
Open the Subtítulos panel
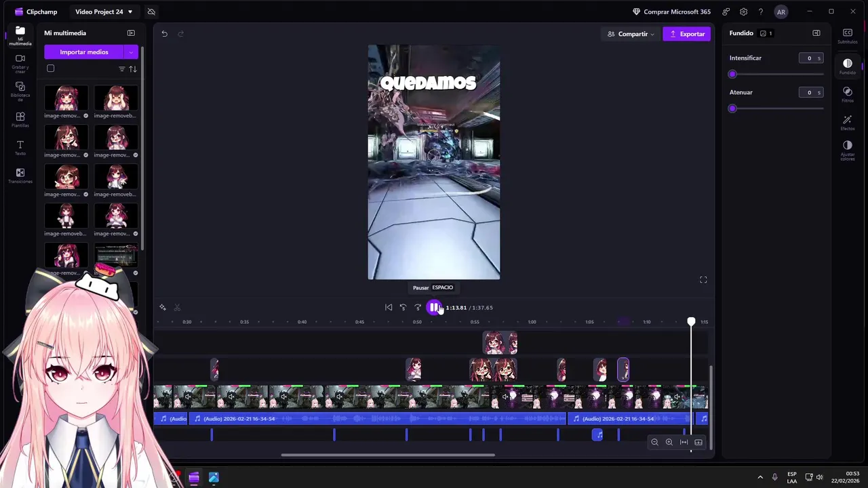(x=848, y=36)
